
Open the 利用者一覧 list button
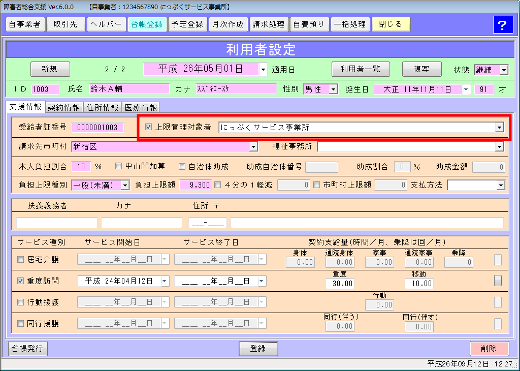[x=361, y=69]
